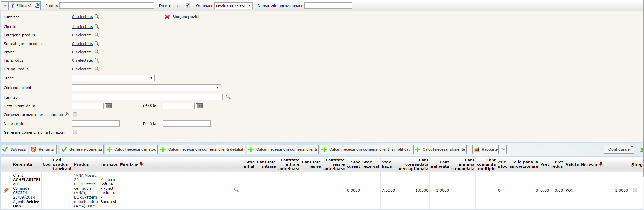
Task: Click search icon beside row Furnizor field
Action: pyautogui.click(x=237, y=190)
